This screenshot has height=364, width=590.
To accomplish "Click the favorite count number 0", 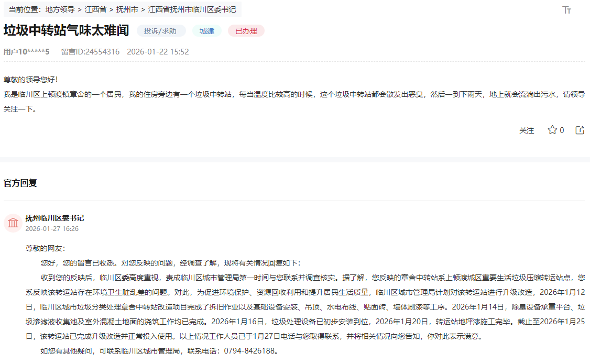I will [562, 130].
